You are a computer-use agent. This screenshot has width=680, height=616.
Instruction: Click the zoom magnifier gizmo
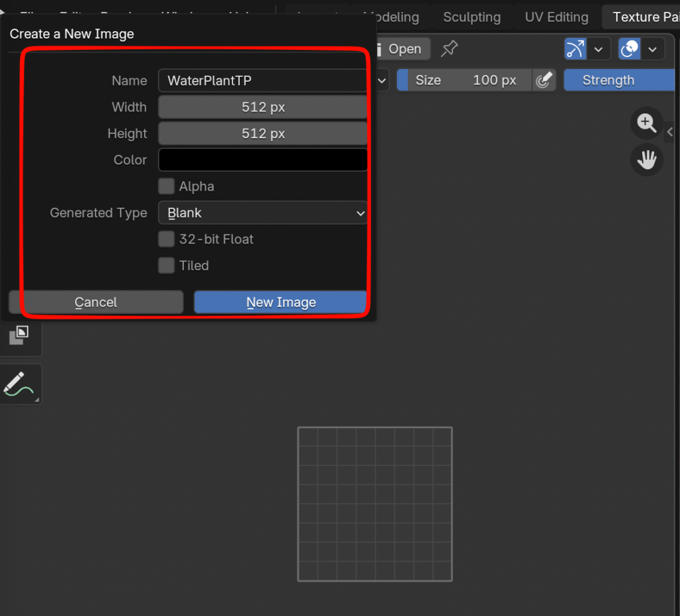[646, 123]
